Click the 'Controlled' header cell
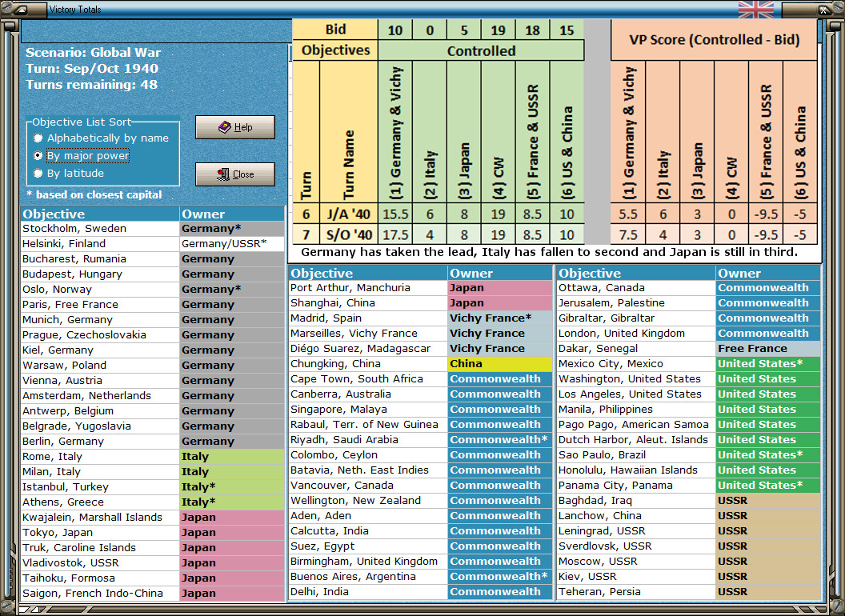845x616 pixels. coord(481,50)
